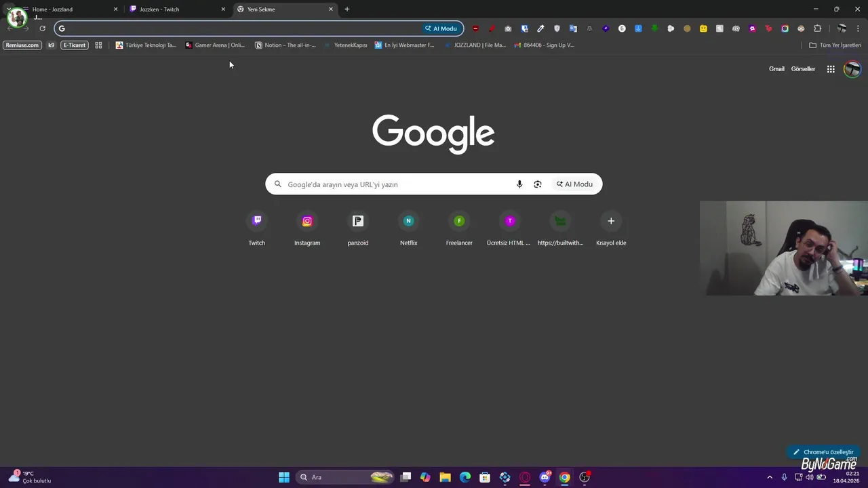868x488 pixels.
Task: Show hidden system tray icons
Action: [770, 477]
